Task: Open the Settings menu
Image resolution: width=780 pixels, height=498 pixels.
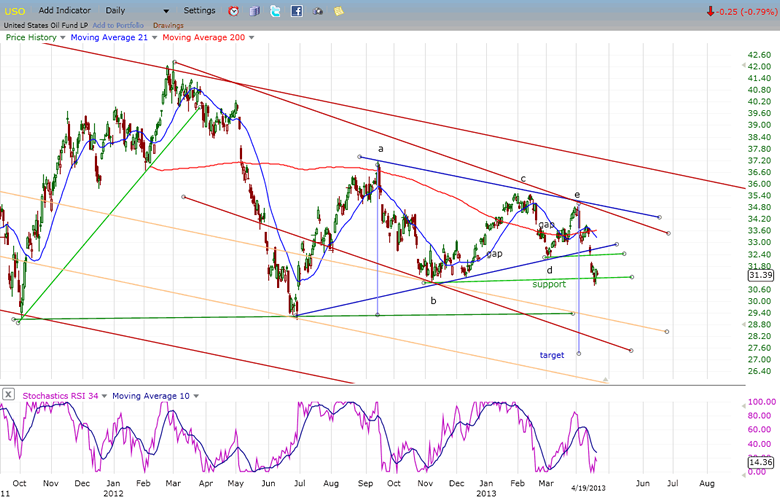Action: (199, 11)
